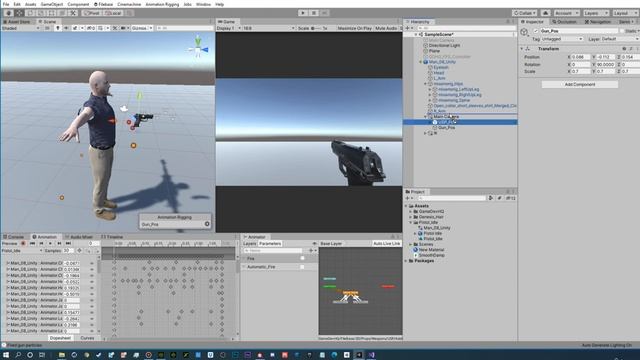Open the Animation Rigging menu
640x360 pixels.
[x=162, y=4]
